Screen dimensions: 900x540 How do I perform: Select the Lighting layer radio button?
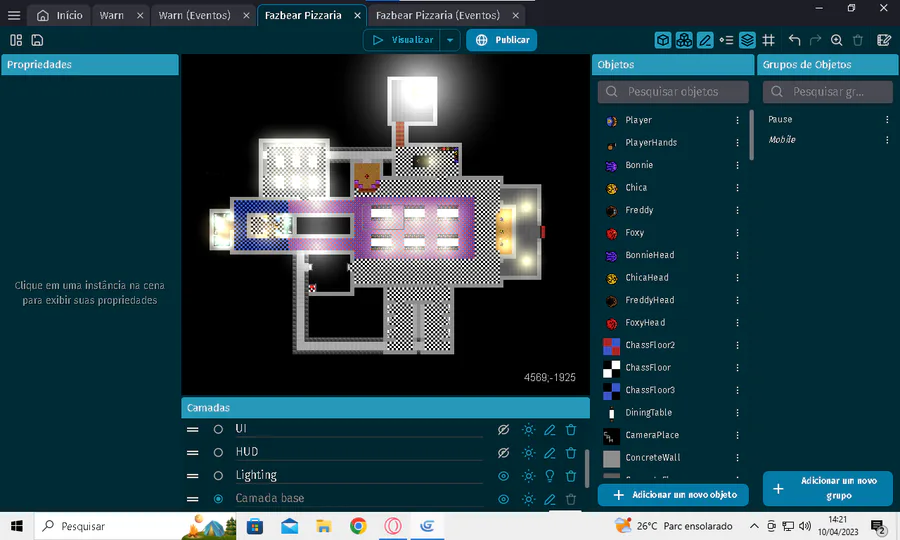coord(218,476)
